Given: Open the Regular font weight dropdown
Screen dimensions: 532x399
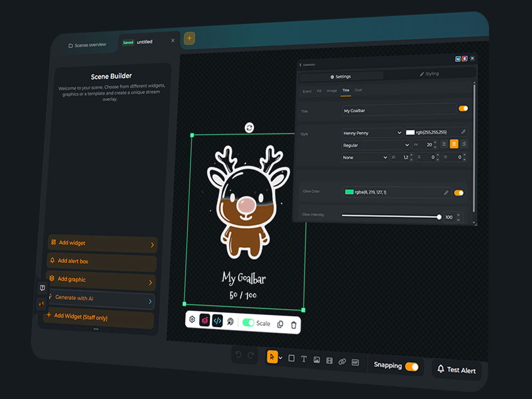Looking at the screenshot, I should coord(376,145).
